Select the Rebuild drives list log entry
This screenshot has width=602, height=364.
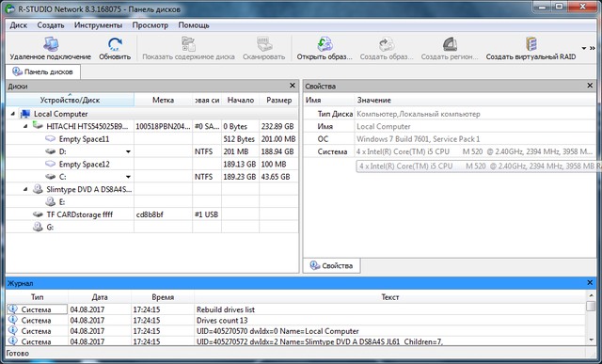tap(226, 309)
